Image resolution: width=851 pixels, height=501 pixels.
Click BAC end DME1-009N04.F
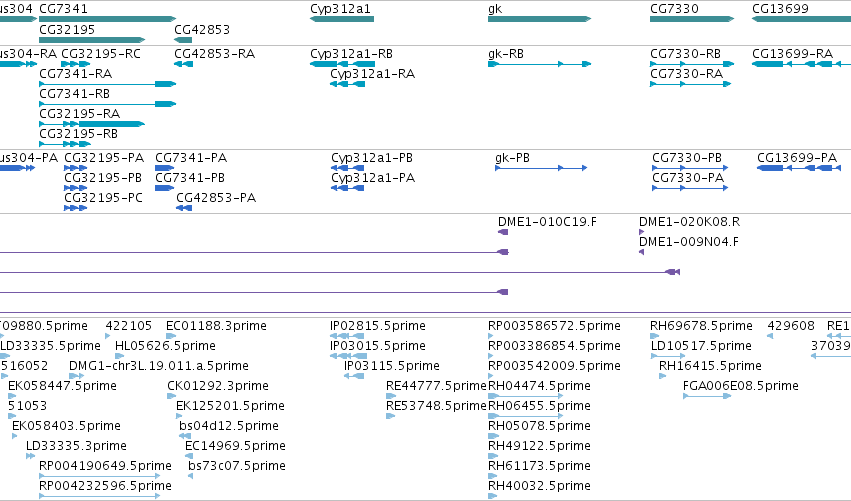coord(642,252)
